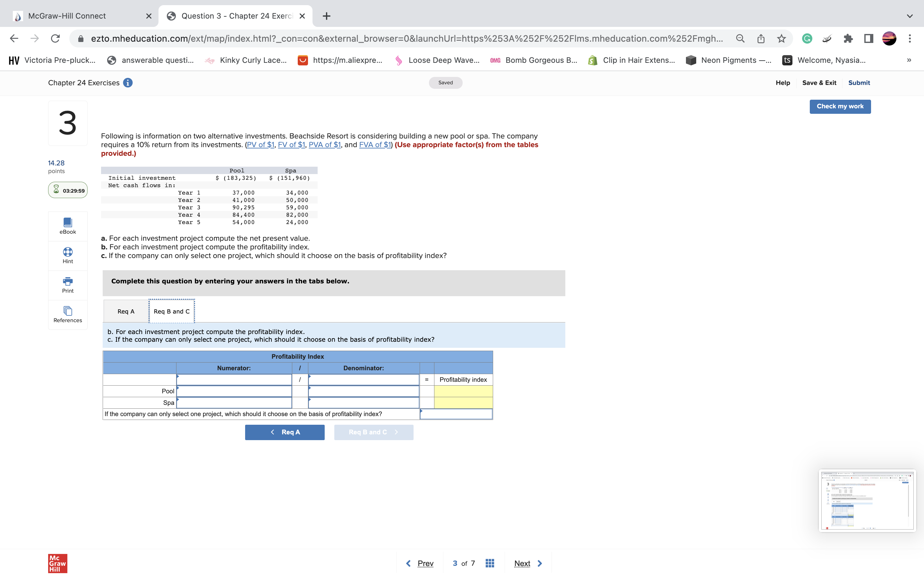Select the Hint icon
Image resolution: width=924 pixels, height=577 pixels.
(x=68, y=255)
